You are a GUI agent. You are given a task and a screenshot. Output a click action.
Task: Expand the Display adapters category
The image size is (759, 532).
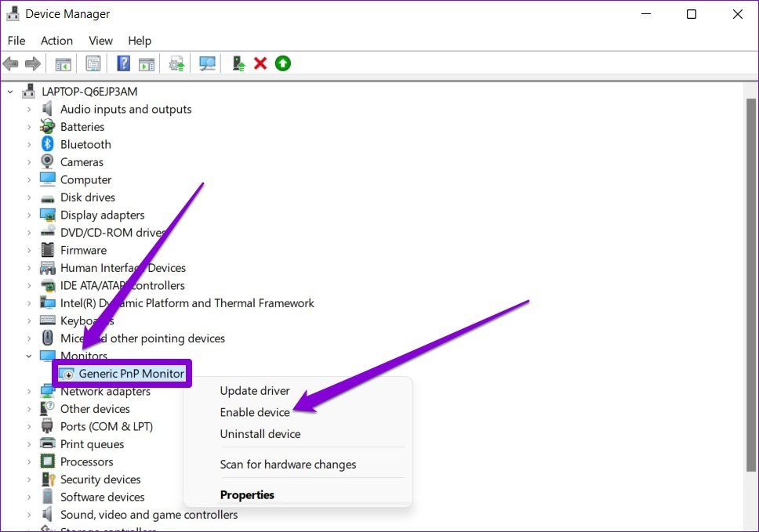(28, 215)
